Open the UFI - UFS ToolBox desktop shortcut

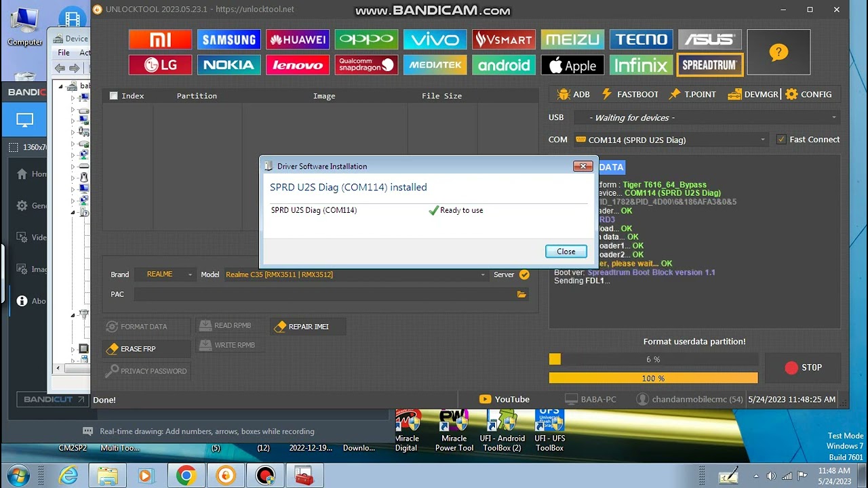[550, 431]
